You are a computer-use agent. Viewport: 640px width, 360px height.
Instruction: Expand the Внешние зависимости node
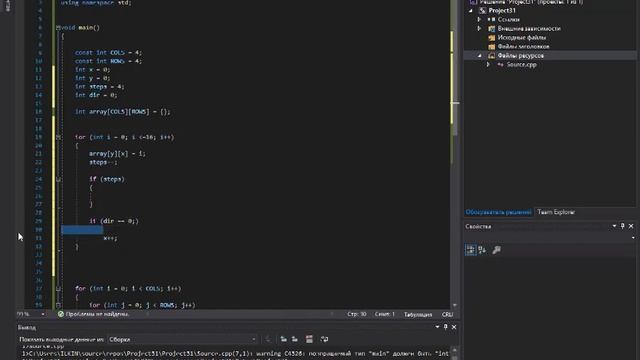[x=480, y=29]
